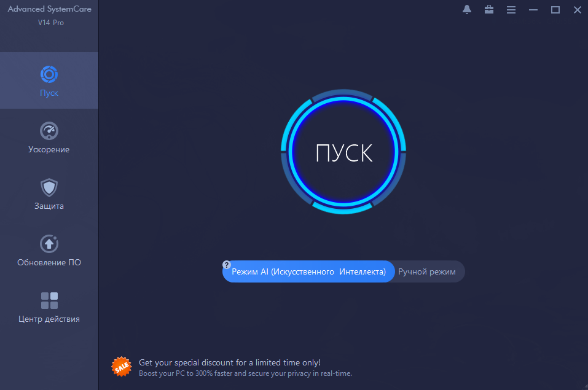The image size is (588, 390).
Task: Open the special discount offer link
Action: coord(230,362)
